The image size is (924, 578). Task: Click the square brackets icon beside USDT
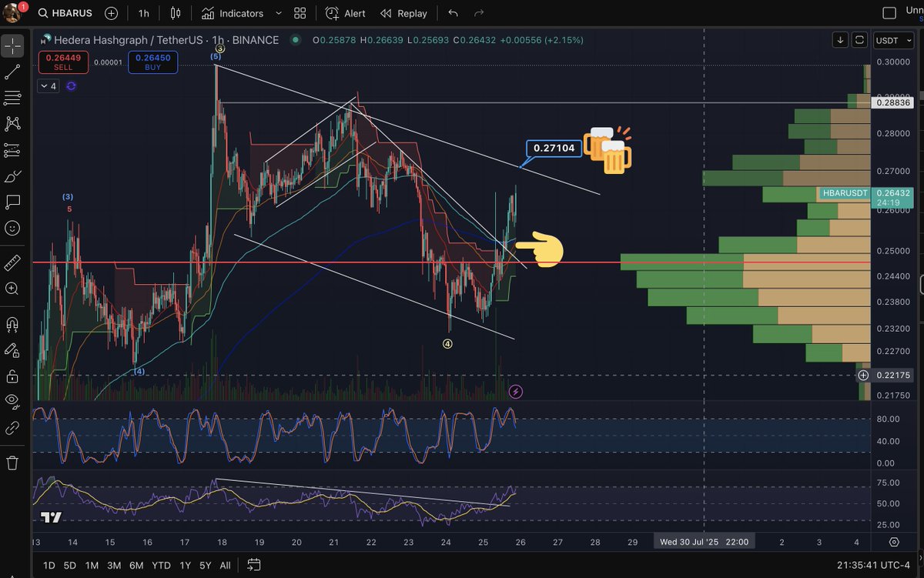click(x=859, y=40)
